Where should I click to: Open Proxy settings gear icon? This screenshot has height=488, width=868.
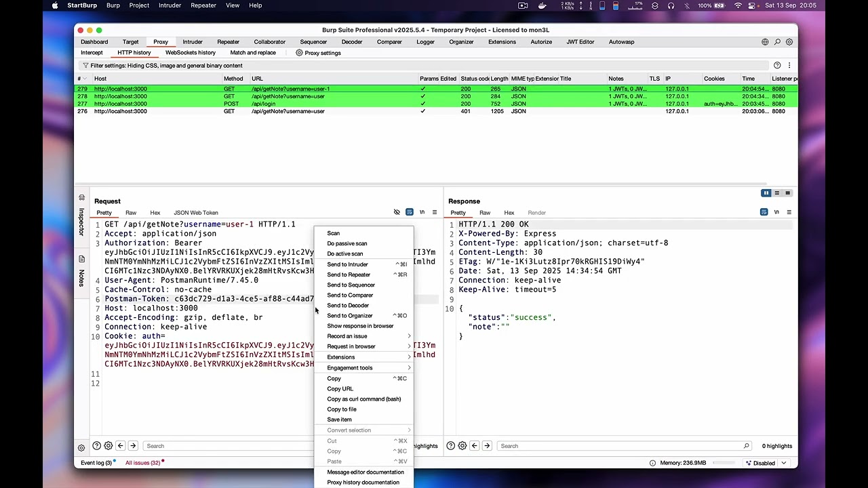coord(299,53)
